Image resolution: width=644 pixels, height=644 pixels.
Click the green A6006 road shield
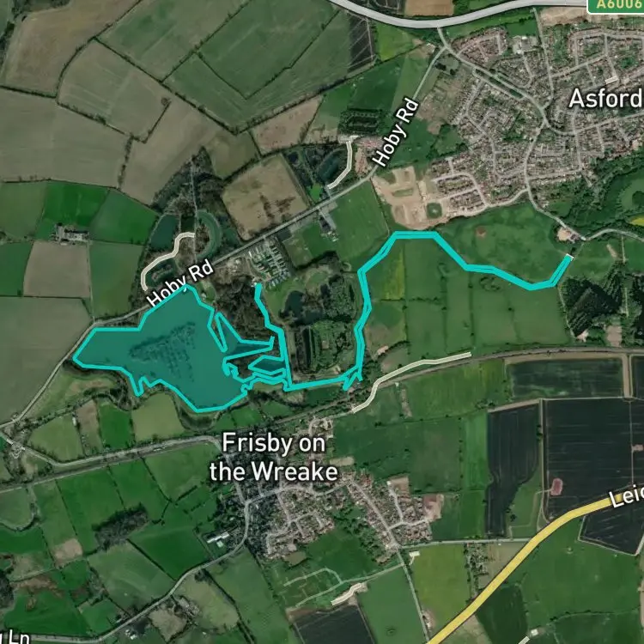616,6
